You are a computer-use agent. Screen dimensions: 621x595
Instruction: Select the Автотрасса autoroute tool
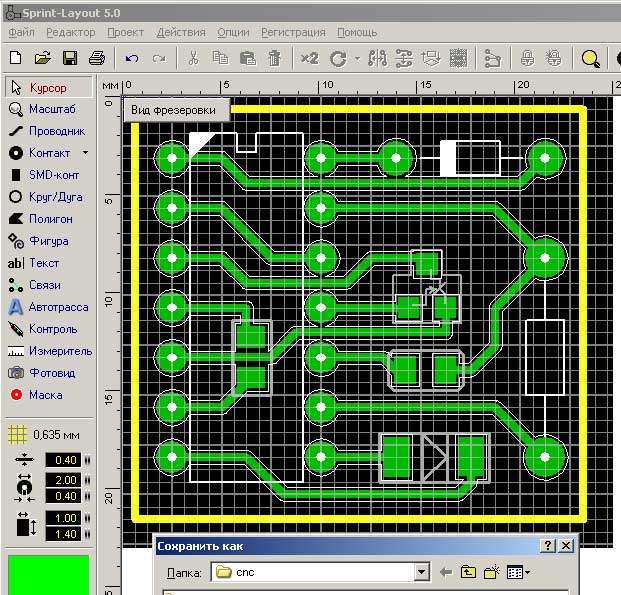click(49, 307)
